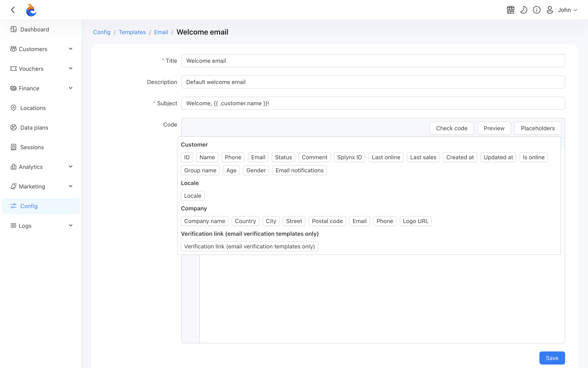Viewport: 588px width, 368px height.
Task: Expand the Marketing menu chevron
Action: pyautogui.click(x=71, y=186)
